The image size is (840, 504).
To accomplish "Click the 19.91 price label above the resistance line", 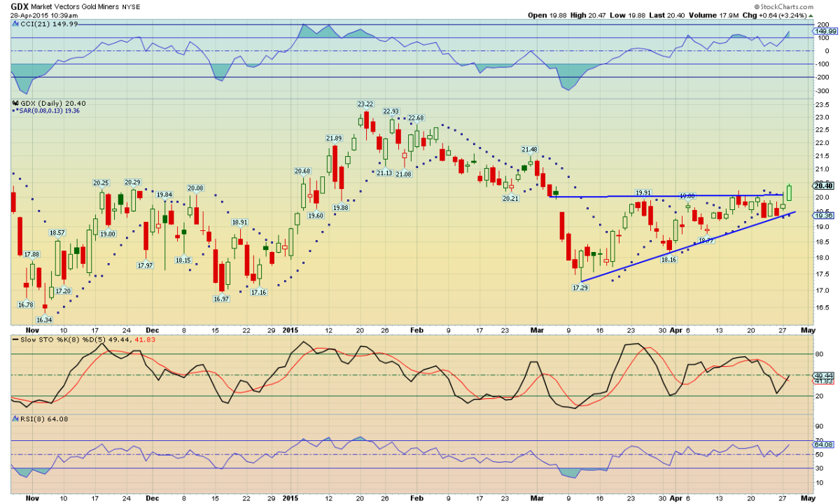I will pyautogui.click(x=644, y=192).
